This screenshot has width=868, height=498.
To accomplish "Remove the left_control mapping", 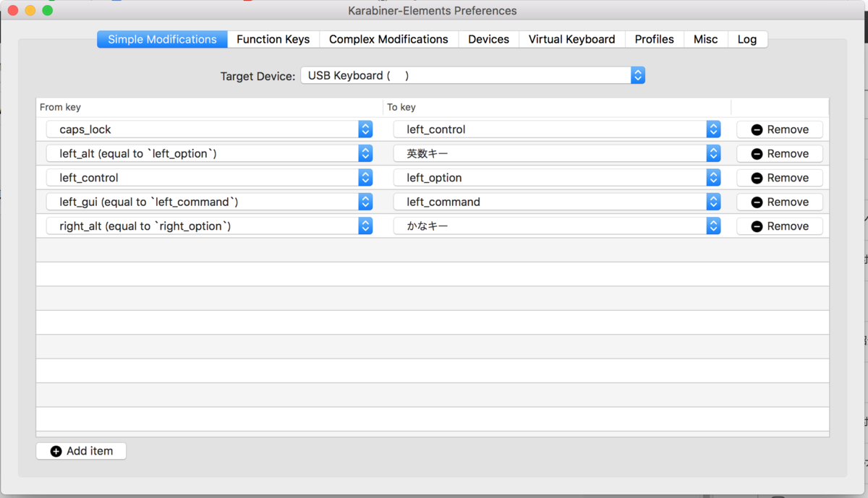I will tap(780, 178).
